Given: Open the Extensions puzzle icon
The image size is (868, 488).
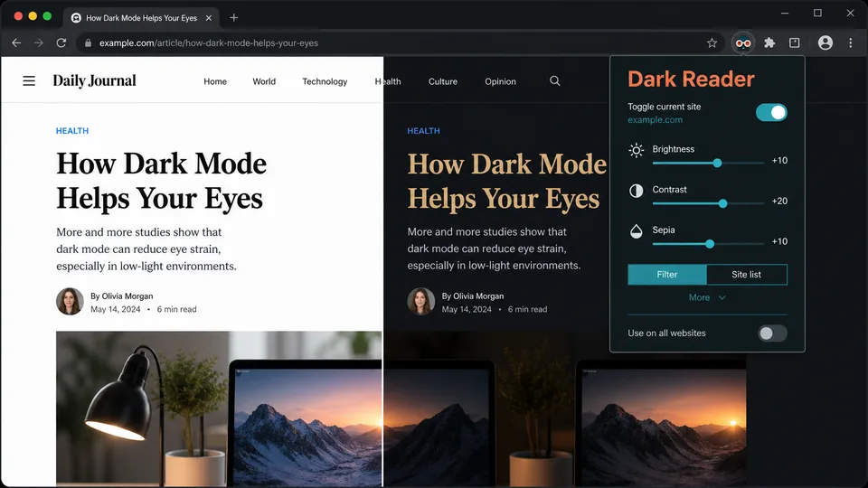Looking at the screenshot, I should click(769, 42).
